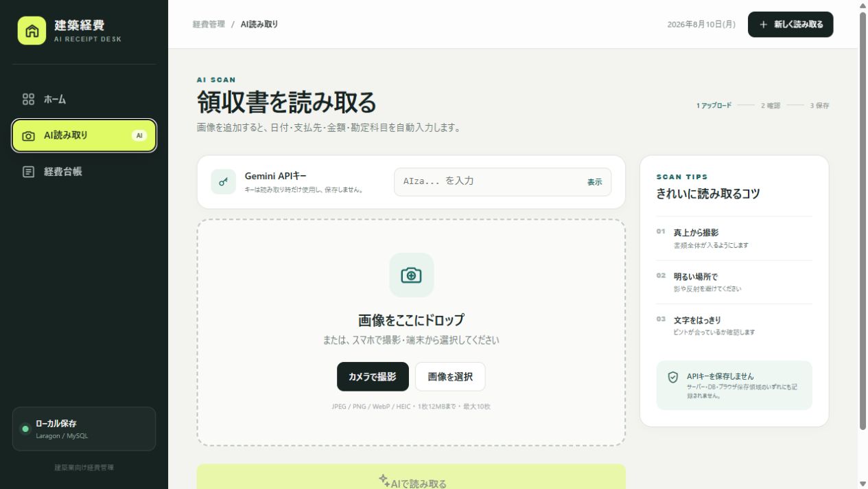Click the green ローカル保存 status dot
Image resolution: width=868 pixels, height=489 pixels.
tap(25, 429)
